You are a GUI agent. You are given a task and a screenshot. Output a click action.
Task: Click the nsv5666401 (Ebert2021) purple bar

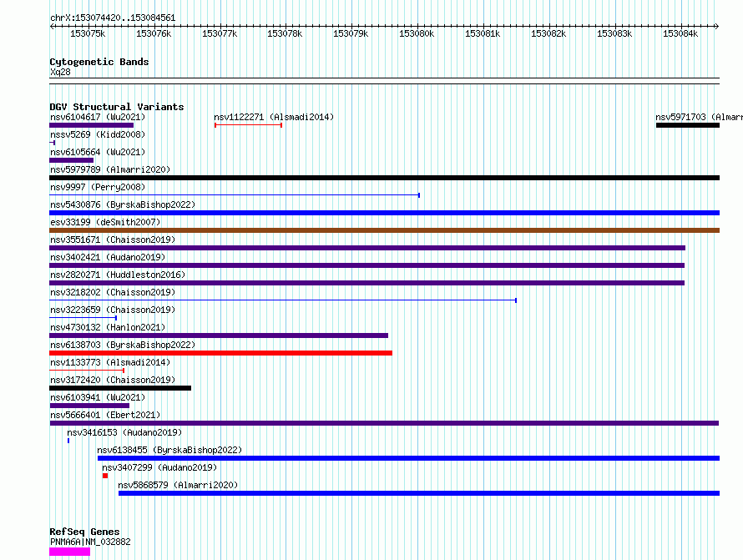coord(384,423)
